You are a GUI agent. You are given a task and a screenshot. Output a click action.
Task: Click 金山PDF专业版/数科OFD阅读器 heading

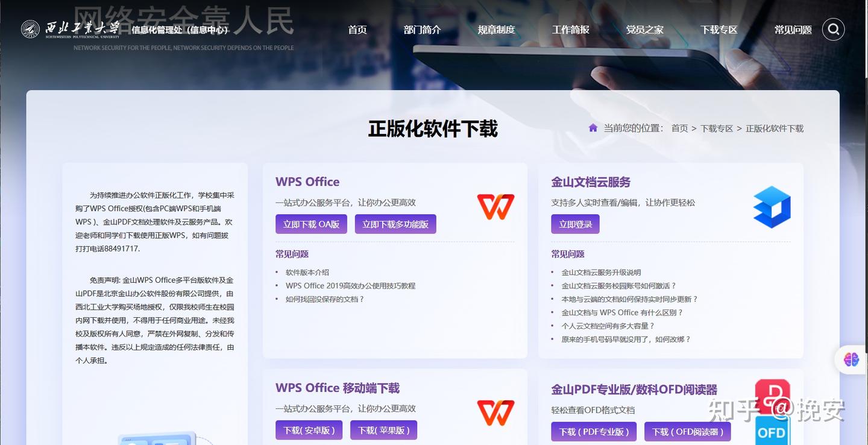(x=634, y=390)
